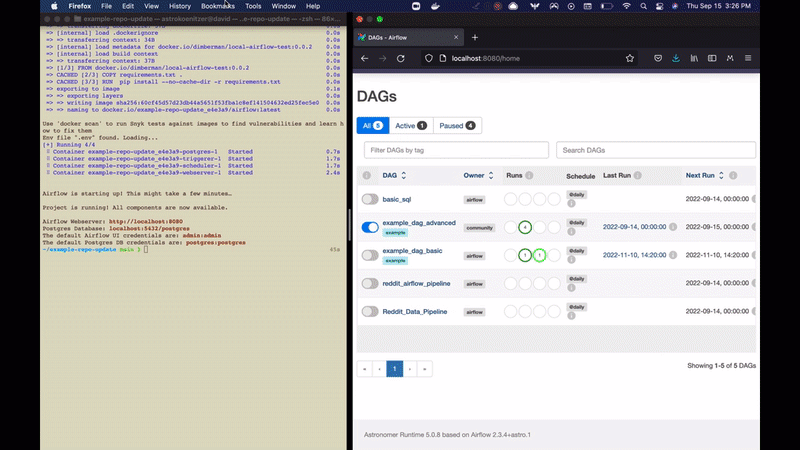
Task: Open the reddit_airflow_pipeline DAG link
Action: 417,284
